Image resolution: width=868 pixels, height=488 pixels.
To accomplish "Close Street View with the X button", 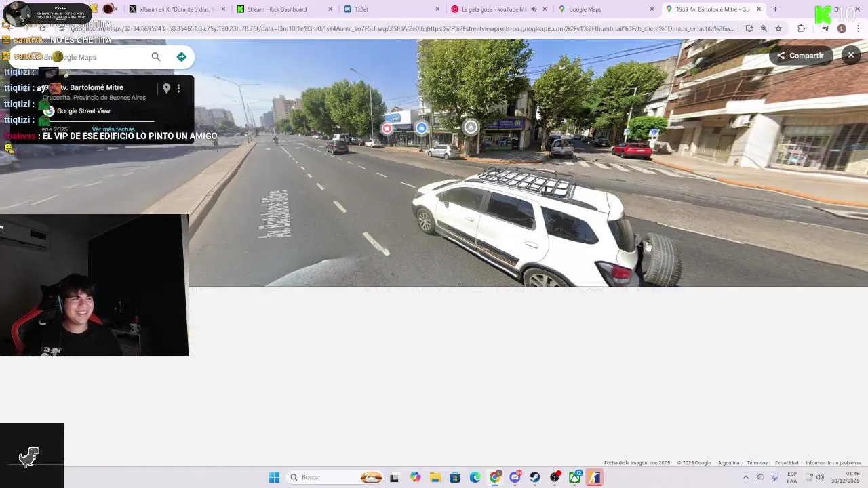I will (851, 55).
